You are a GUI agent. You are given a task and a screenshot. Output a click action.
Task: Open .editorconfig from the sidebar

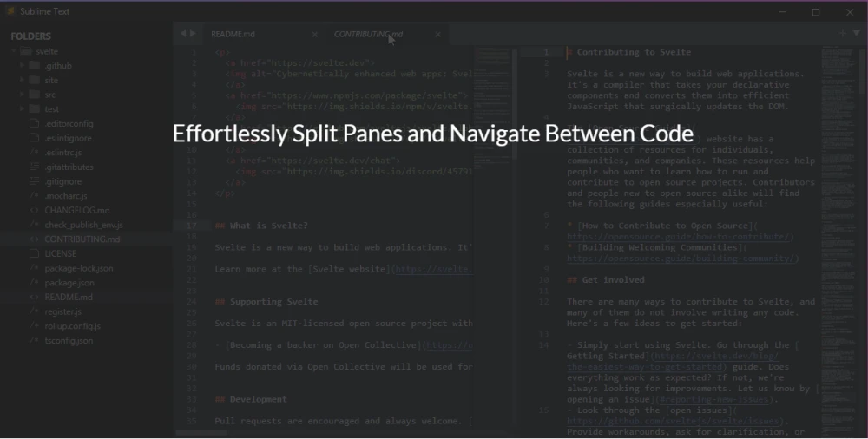[x=69, y=123]
